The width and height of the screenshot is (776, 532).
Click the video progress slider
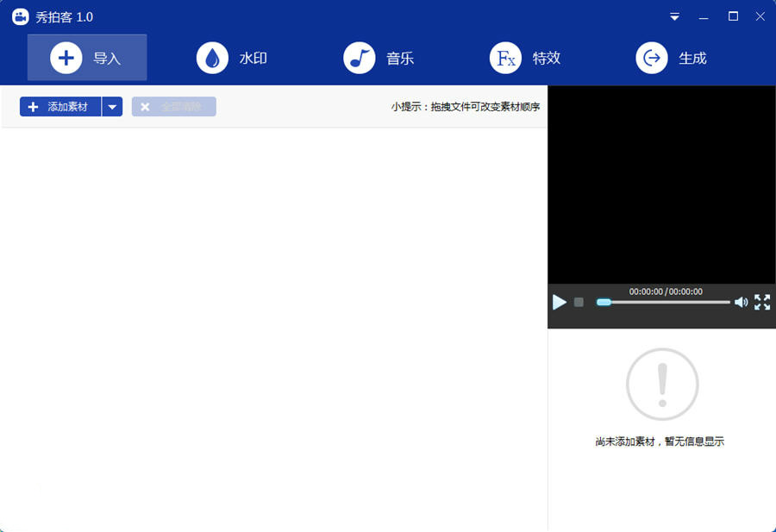click(664, 303)
